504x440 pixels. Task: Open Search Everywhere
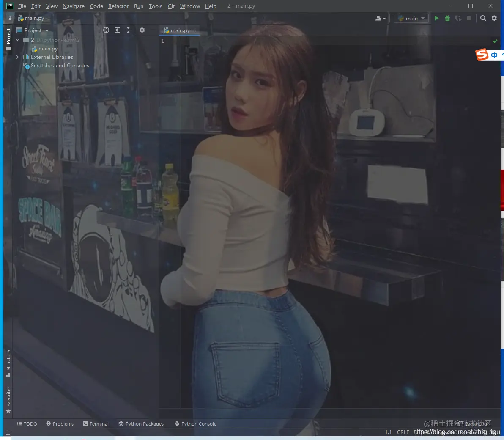483,18
